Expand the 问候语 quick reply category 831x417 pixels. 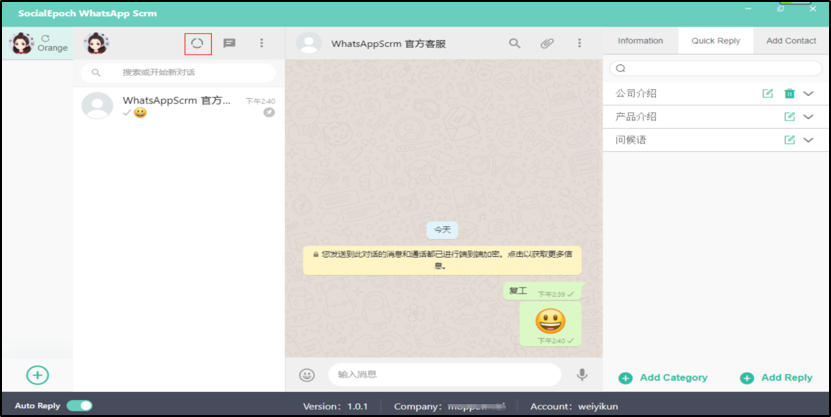[808, 140]
